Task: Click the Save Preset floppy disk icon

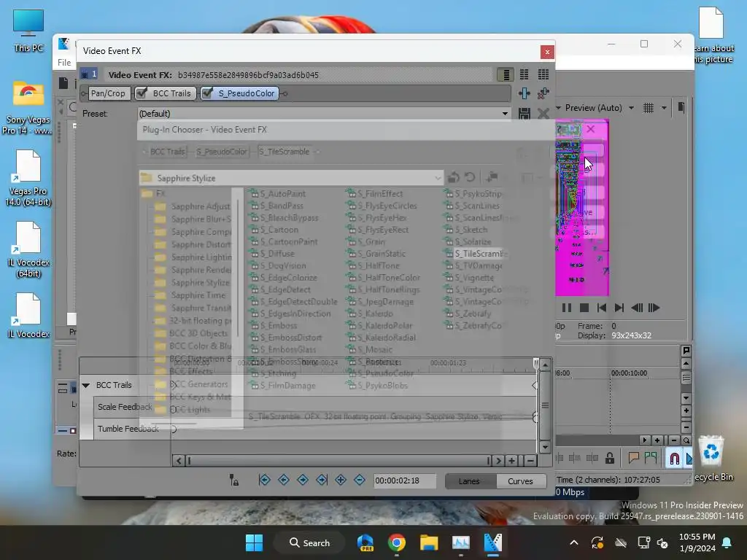Action: click(x=524, y=113)
